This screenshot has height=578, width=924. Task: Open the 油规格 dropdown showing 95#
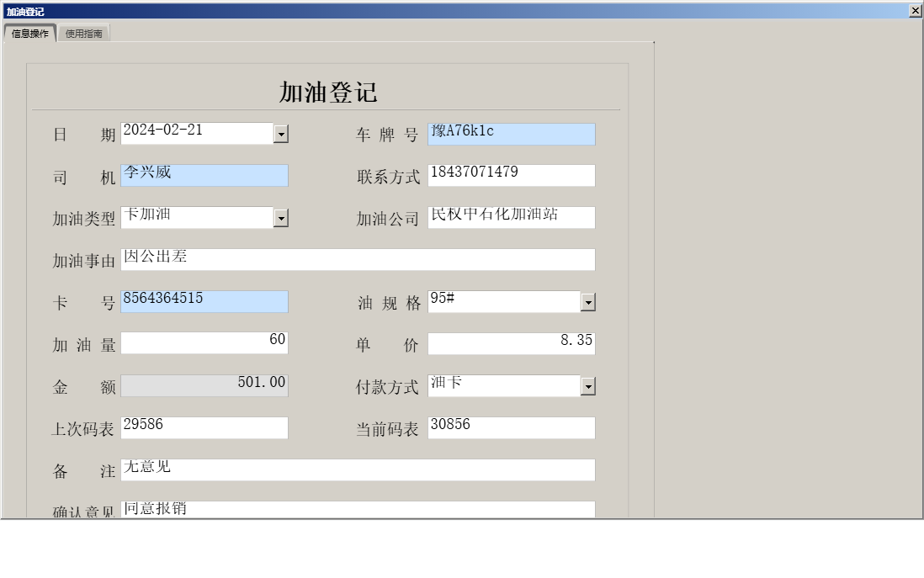[x=589, y=301]
